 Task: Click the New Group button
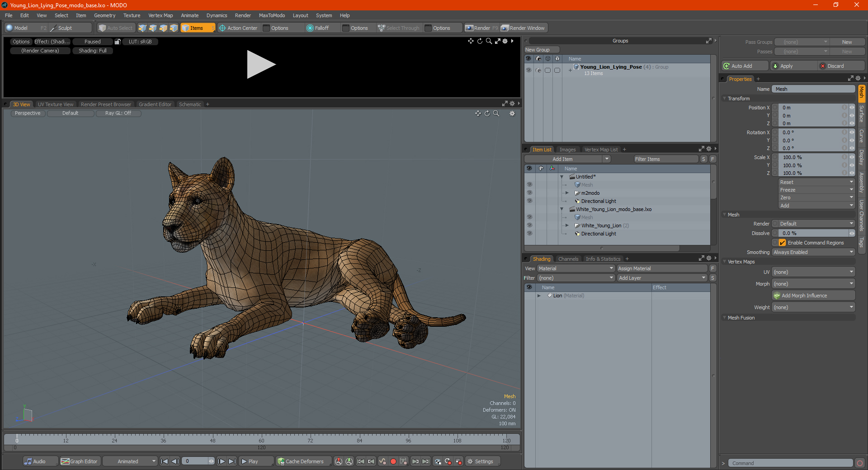(x=542, y=50)
